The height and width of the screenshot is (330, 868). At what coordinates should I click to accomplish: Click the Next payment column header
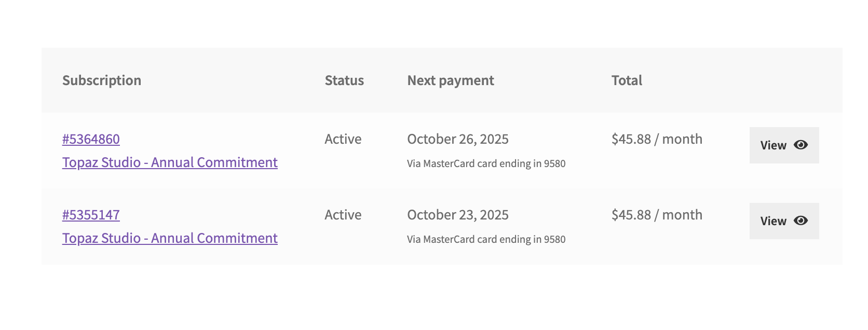coord(451,80)
